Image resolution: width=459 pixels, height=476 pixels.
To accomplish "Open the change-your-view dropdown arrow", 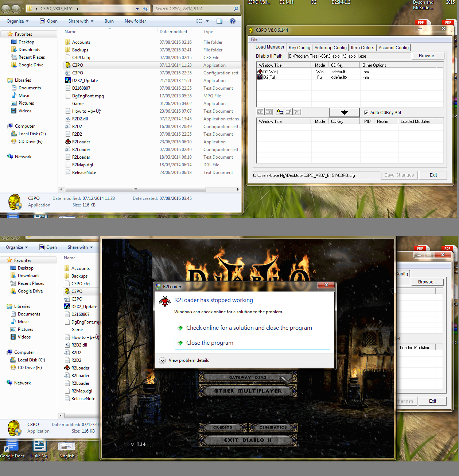I will (207, 21).
